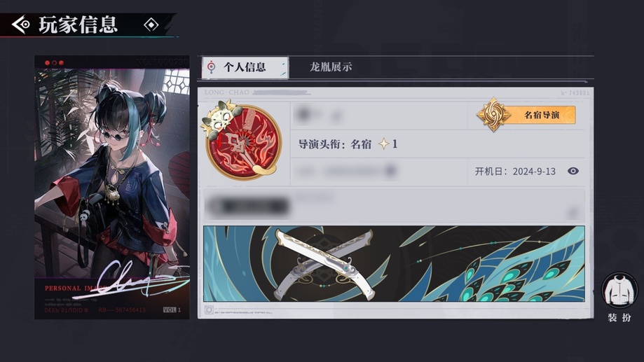Click the blurred edit icon in signature row
Image resolution: width=644 pixels, height=362 pixels.
pyautogui.click(x=572, y=213)
